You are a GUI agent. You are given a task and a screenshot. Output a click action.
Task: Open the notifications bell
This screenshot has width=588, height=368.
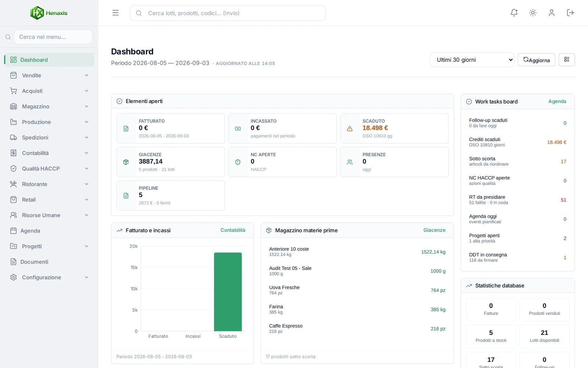coord(514,13)
